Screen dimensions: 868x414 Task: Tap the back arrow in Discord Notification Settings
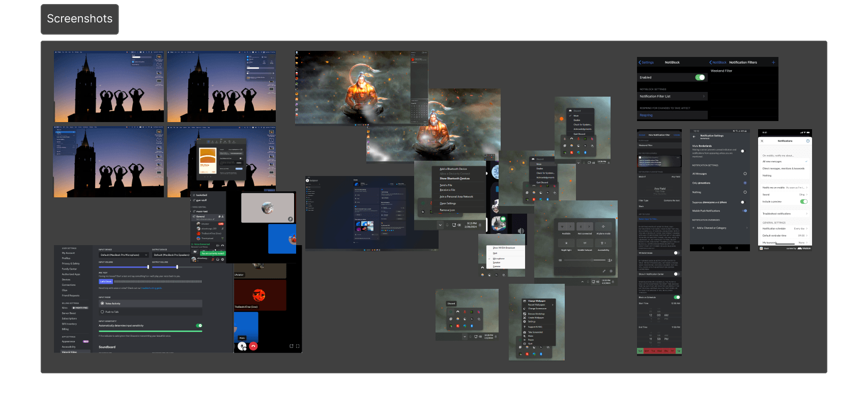694,137
